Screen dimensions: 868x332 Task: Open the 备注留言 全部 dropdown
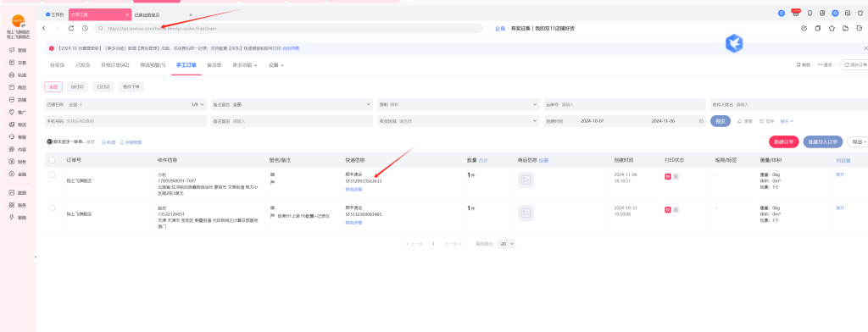coord(292,104)
